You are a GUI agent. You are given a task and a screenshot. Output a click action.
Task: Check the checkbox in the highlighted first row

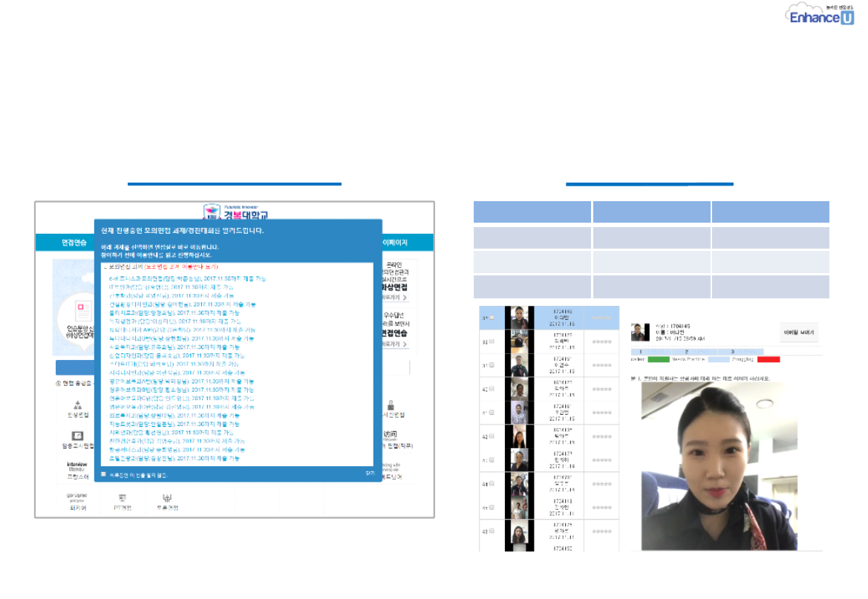pos(492,318)
